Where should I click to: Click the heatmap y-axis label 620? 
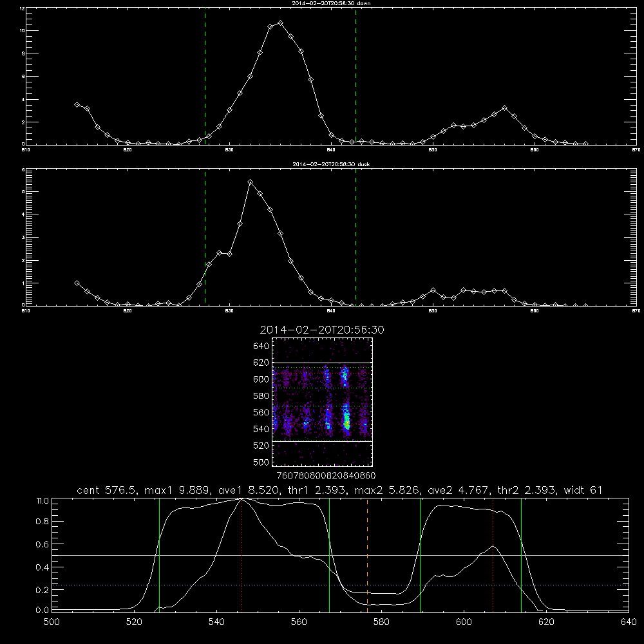pyautogui.click(x=261, y=363)
